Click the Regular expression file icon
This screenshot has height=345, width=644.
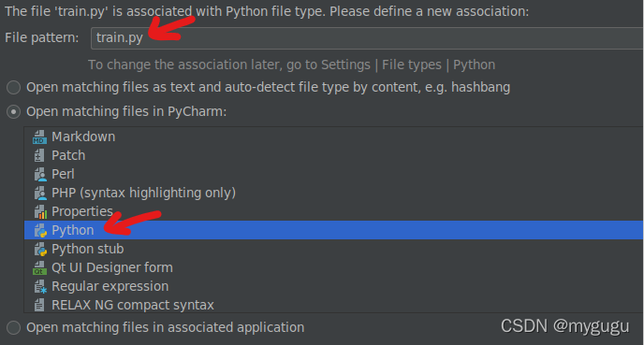[40, 286]
